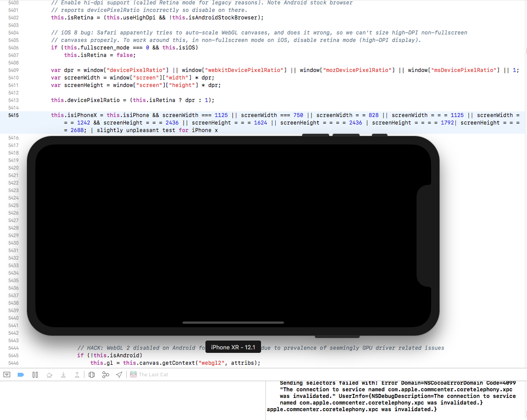This screenshot has height=420, width=527.
Task: Click "NSCocoaErrorDomain Code=4099" console text
Action: pyautogui.click(x=470, y=383)
